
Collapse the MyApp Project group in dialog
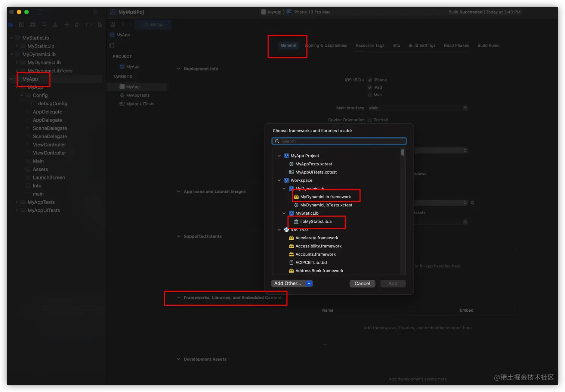click(x=279, y=156)
